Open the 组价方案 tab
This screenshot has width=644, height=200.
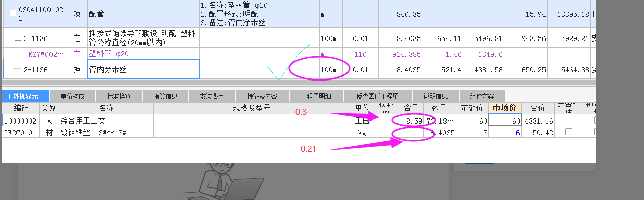tap(482, 96)
